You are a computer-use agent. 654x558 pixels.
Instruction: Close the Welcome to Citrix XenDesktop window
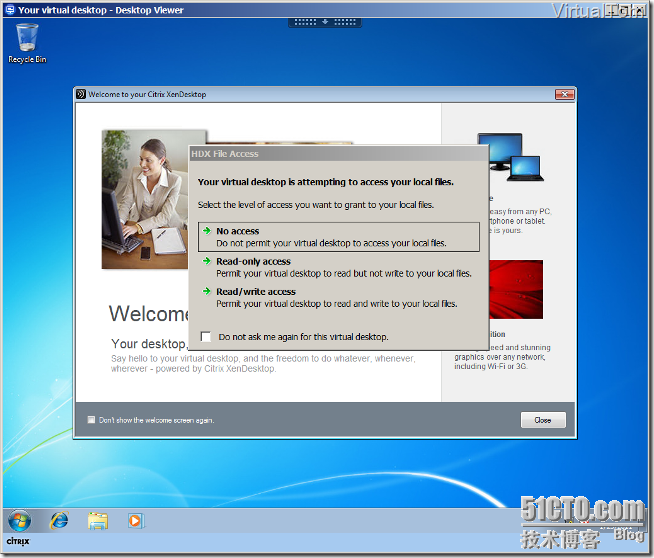click(564, 94)
